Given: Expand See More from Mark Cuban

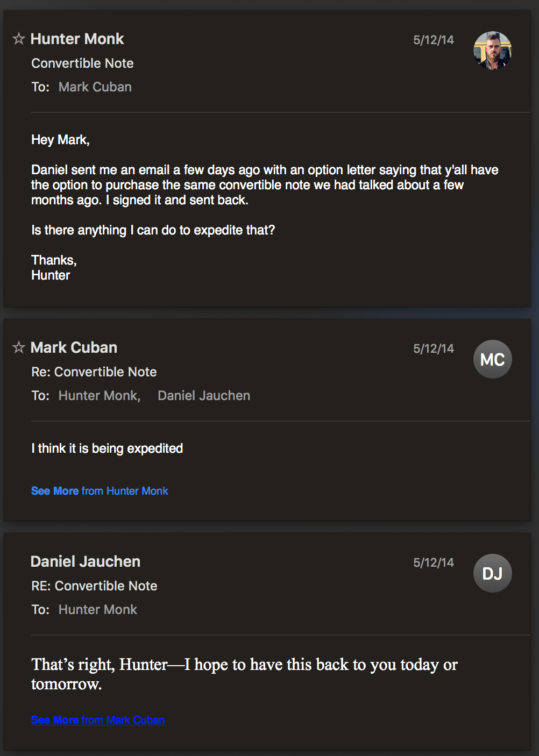Looking at the screenshot, I should pyautogui.click(x=98, y=720).
